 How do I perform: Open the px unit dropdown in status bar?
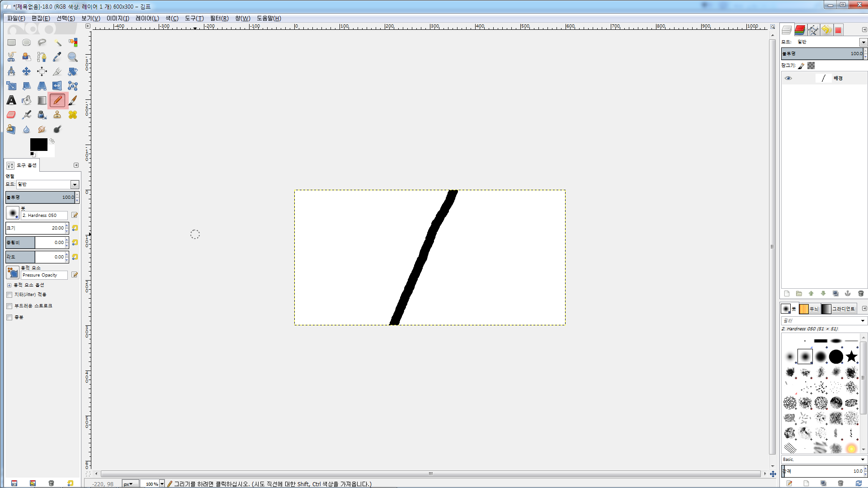[130, 484]
